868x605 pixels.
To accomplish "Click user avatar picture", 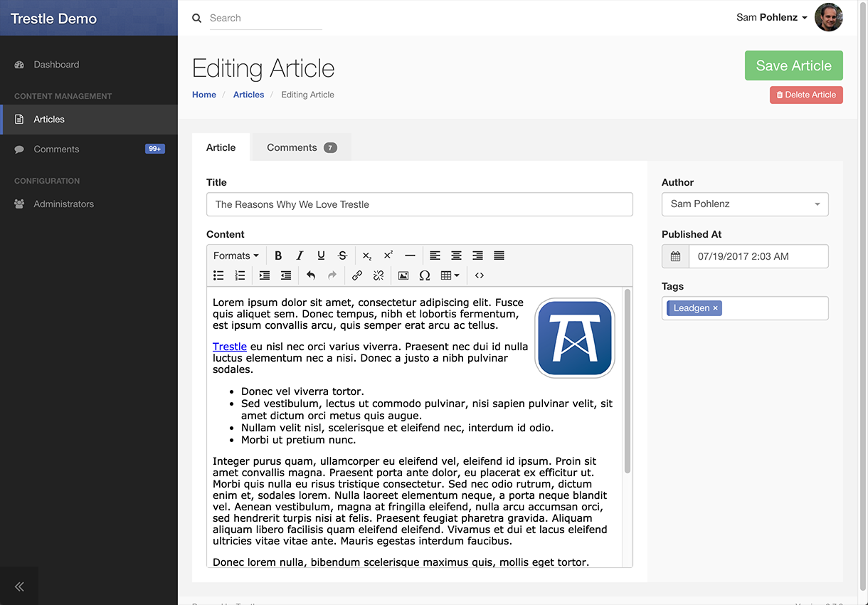I will pyautogui.click(x=829, y=17).
